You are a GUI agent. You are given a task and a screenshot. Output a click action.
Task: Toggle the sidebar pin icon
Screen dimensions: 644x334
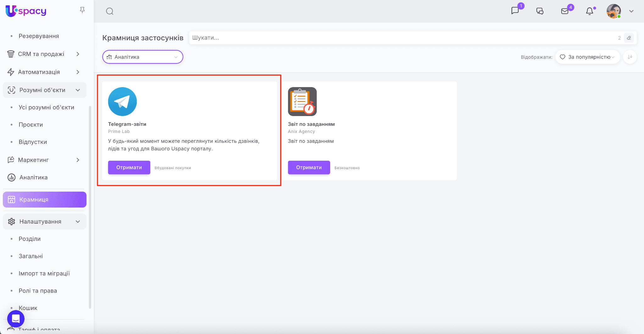point(82,10)
